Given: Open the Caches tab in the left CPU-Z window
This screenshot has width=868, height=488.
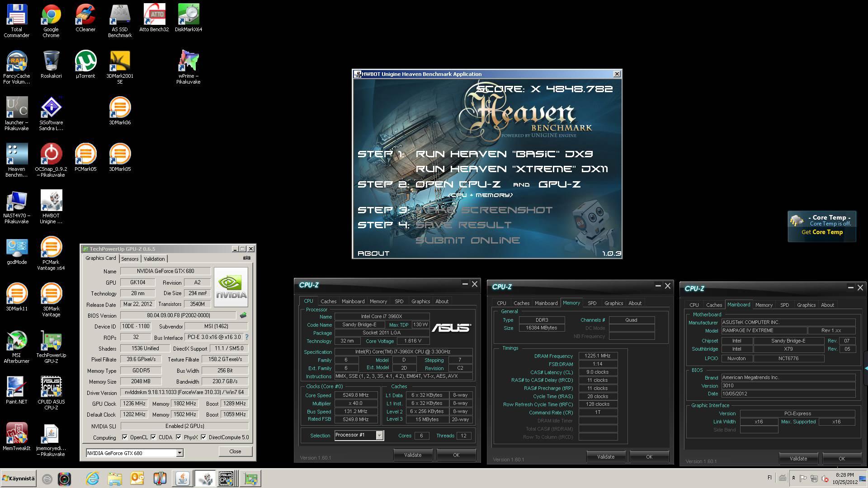Looking at the screenshot, I should [329, 301].
